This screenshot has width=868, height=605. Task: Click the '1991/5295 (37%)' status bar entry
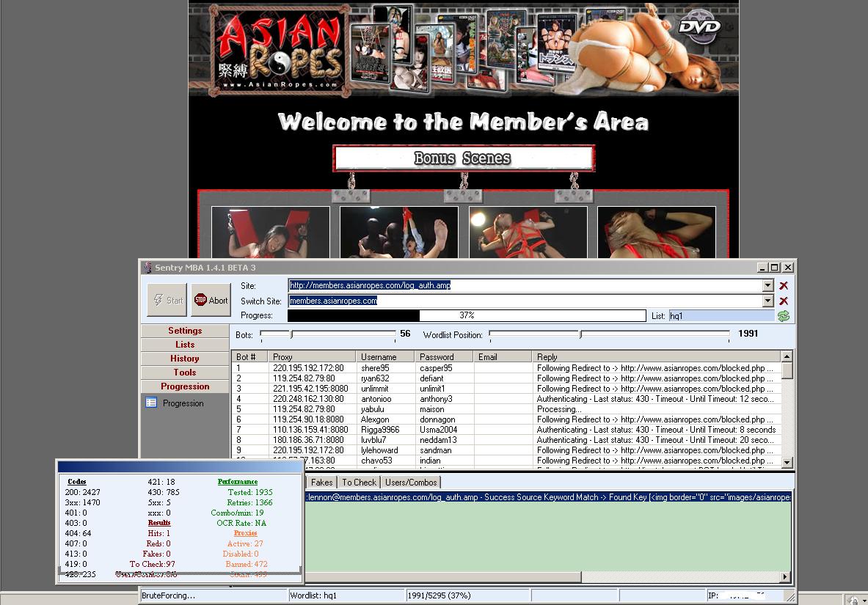(x=439, y=595)
